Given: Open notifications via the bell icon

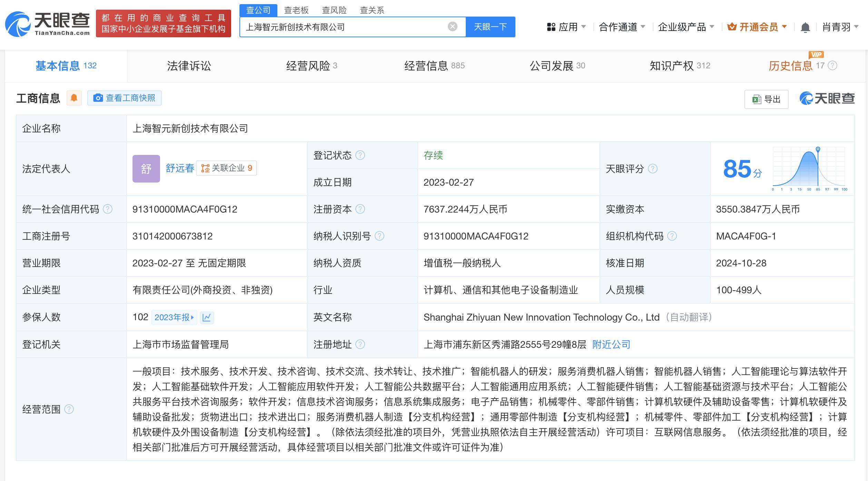Looking at the screenshot, I should [x=806, y=27].
